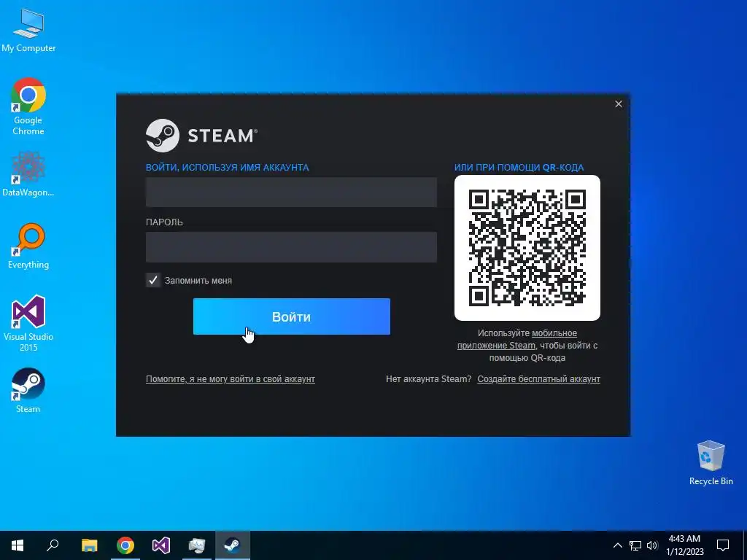The width and height of the screenshot is (747, 560).
Task: Click the Steam logo in login window
Action: pyautogui.click(x=201, y=136)
